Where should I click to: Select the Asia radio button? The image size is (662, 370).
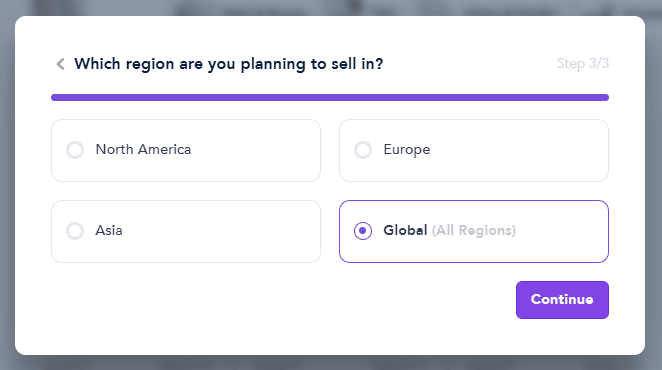click(x=75, y=231)
